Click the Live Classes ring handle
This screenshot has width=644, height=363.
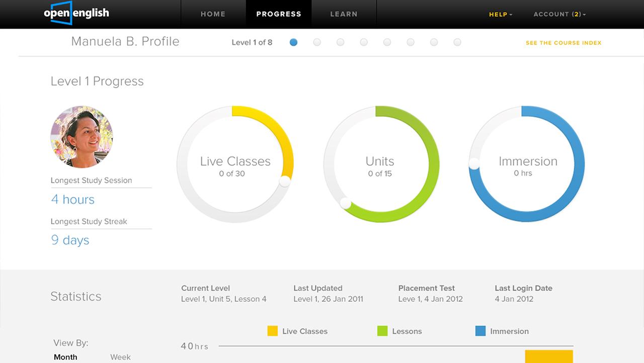tap(285, 181)
